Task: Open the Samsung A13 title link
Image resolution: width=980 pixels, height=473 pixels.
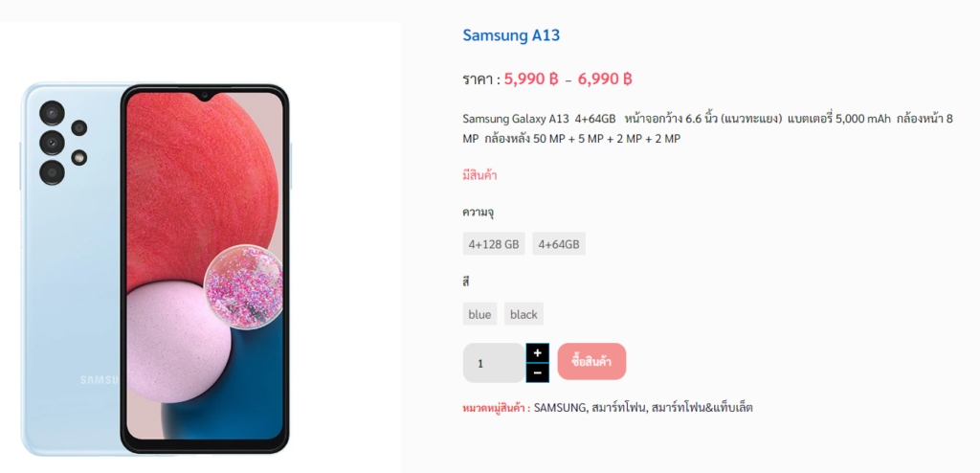Action: click(x=511, y=35)
